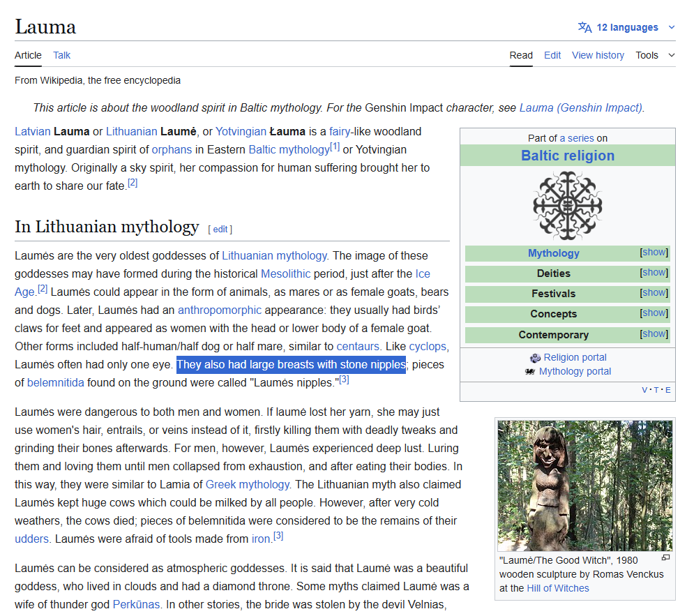The height and width of the screenshot is (616, 687).
Task: Show the Concepts section in sidebar
Action: pyautogui.click(x=654, y=313)
